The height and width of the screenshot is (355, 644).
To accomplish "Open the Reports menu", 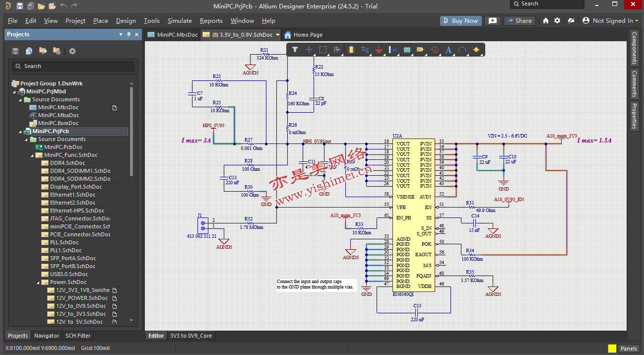I will pyautogui.click(x=211, y=21).
